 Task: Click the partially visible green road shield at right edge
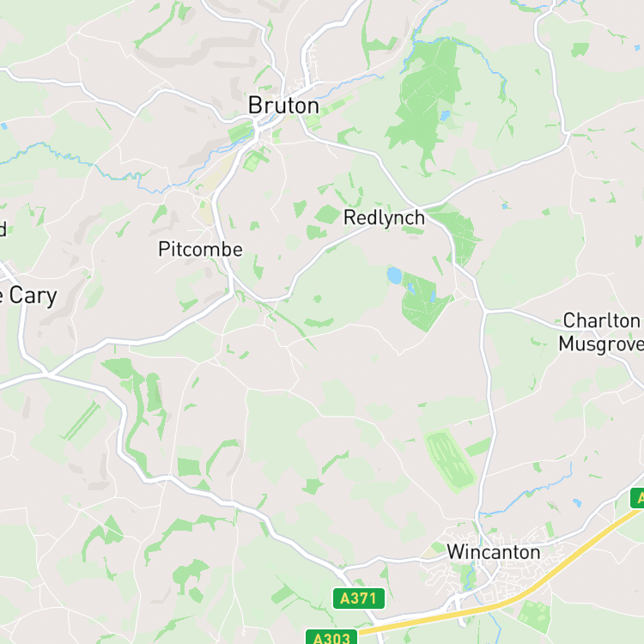[637, 498]
